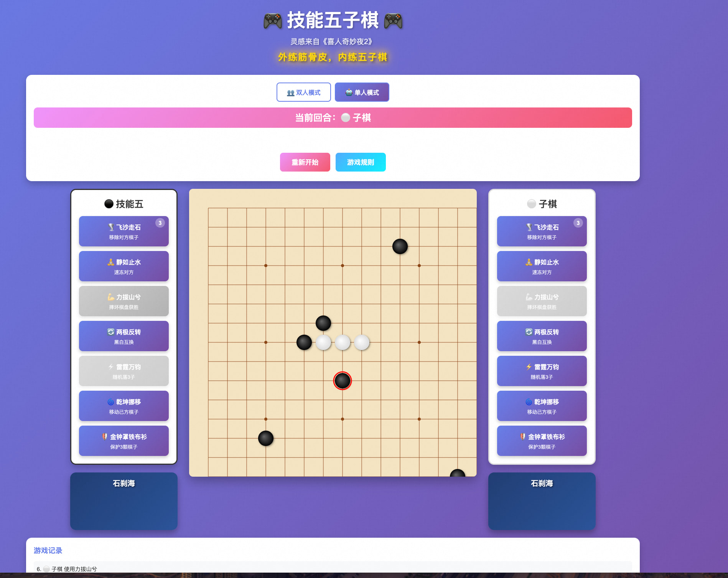
Task: Enable white player's 金钟罩铁布衫 shield
Action: coord(542,441)
